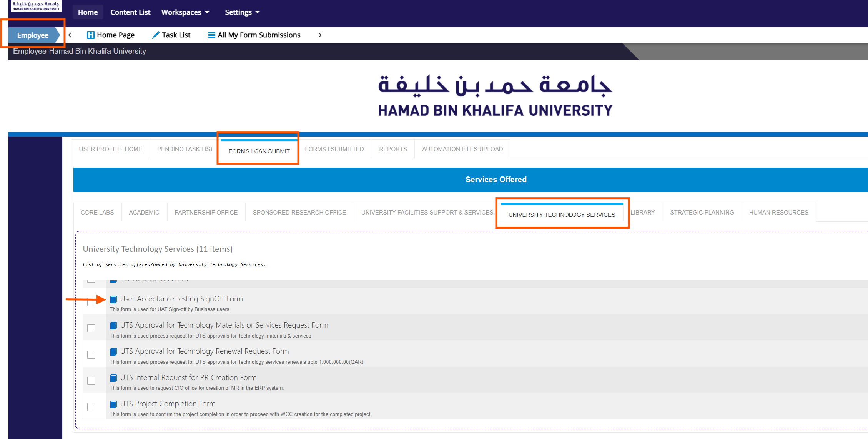Screen dimensions: 868x439
Task: Tick the Technology Materials or Services Request checkbox
Action: pos(91,328)
